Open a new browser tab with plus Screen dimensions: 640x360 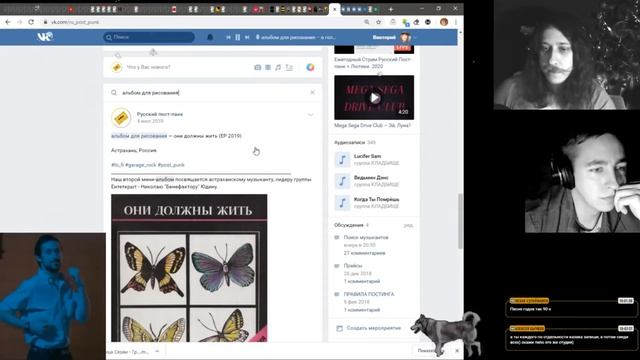391,9
